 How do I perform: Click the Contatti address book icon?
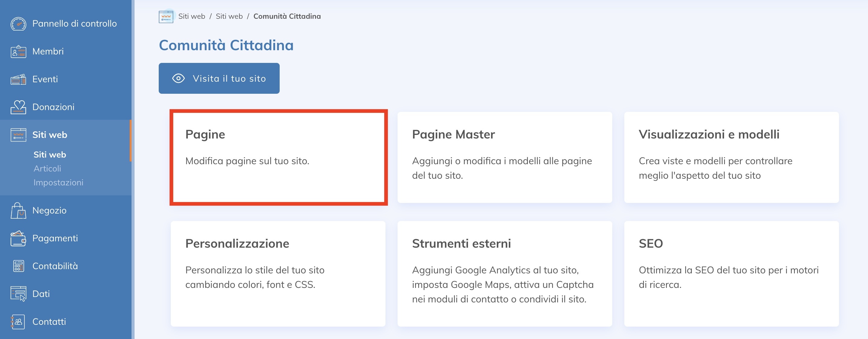[x=18, y=322]
